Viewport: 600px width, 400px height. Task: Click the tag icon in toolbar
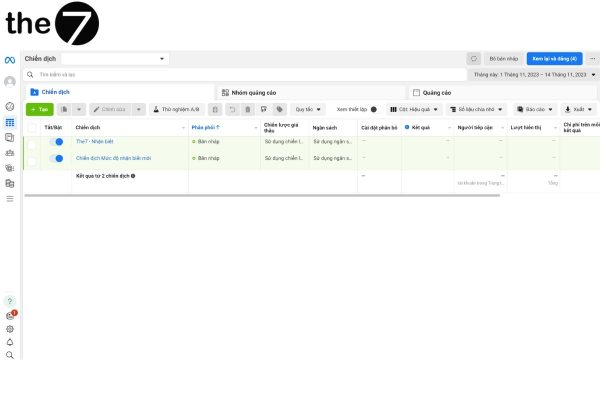279,109
